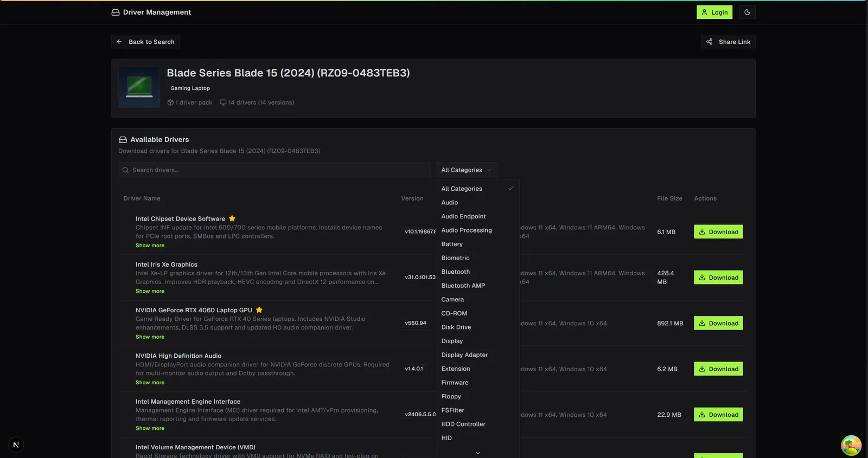Viewport: 868px width, 458px height.
Task: Select Firmware category
Action: pyautogui.click(x=477, y=382)
